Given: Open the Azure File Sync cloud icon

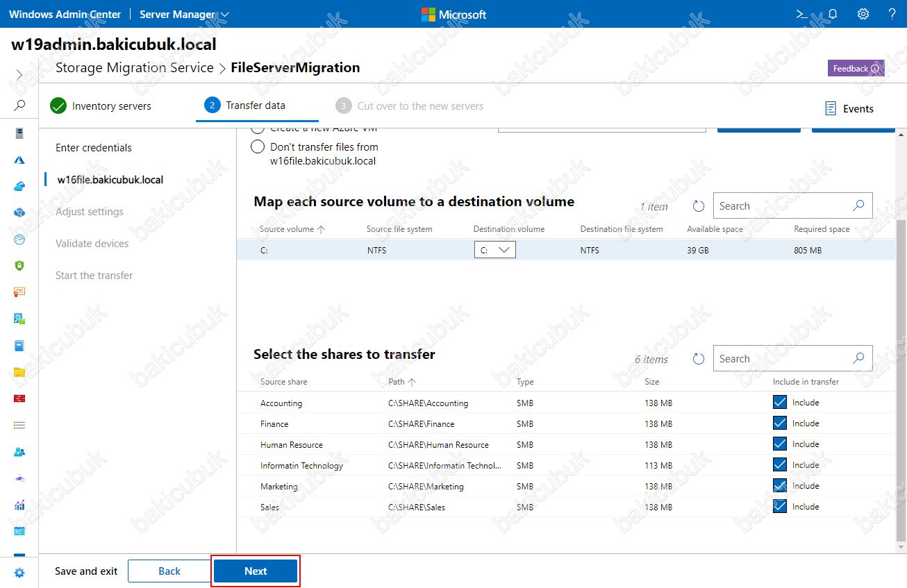Looking at the screenshot, I should 19,212.
